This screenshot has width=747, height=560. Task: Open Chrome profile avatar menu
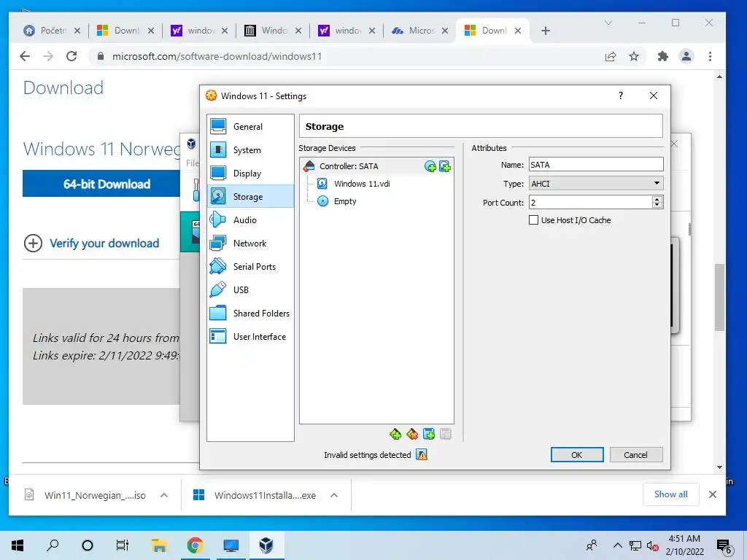click(x=686, y=56)
